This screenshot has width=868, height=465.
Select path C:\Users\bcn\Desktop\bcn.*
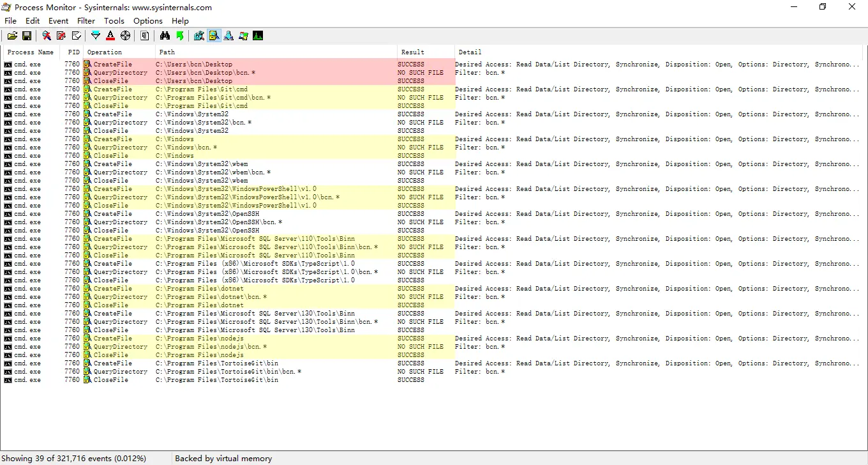click(x=206, y=73)
